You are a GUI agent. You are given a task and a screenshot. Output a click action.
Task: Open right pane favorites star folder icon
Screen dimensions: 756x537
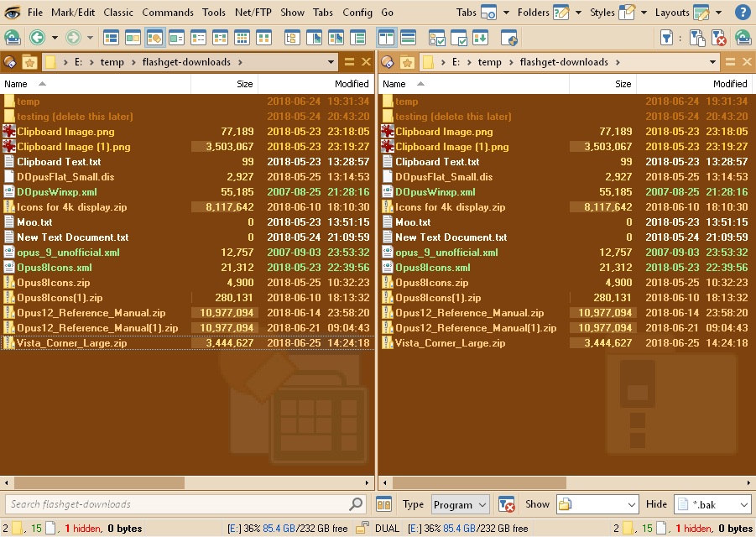pyautogui.click(x=407, y=62)
